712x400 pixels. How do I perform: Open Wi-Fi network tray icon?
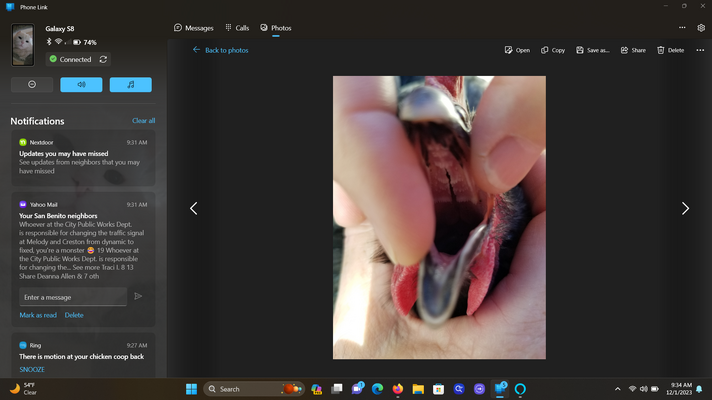coord(632,389)
